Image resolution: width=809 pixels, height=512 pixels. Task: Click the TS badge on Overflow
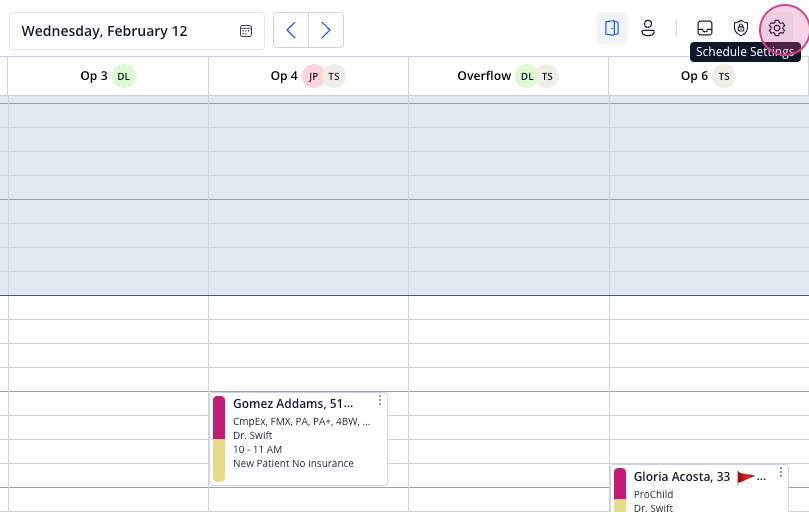coord(547,76)
